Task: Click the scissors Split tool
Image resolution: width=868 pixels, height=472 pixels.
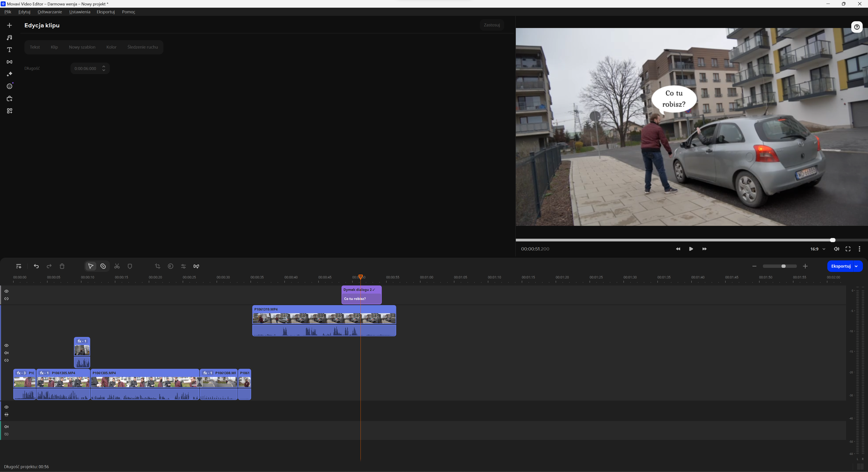Action: pos(117,266)
